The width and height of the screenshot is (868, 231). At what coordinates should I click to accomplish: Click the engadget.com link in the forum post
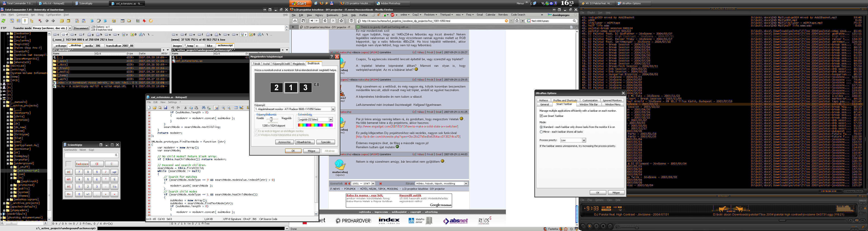(407, 126)
